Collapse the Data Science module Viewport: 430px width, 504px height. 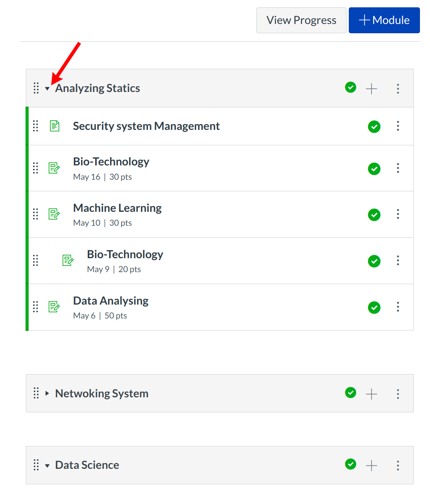pos(47,466)
